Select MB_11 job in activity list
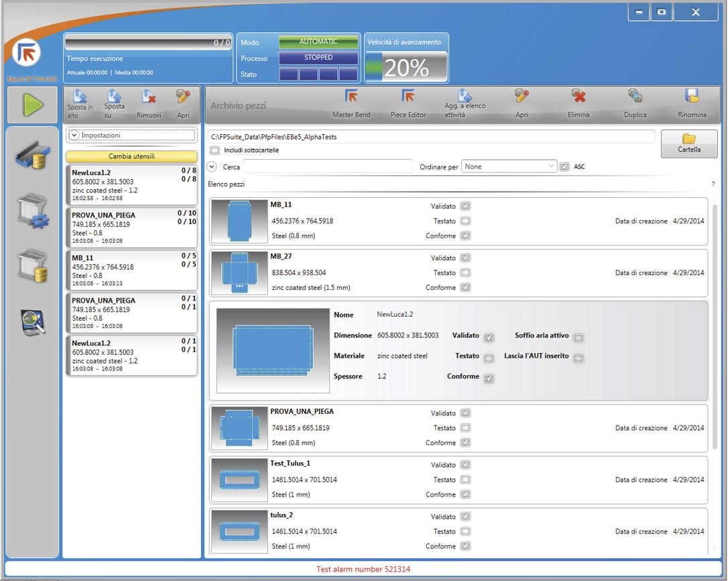 click(x=131, y=270)
